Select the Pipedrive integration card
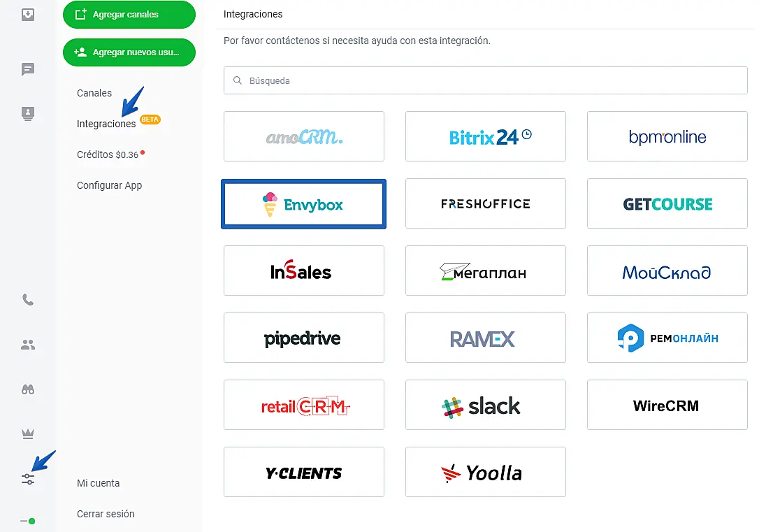 pos(304,338)
